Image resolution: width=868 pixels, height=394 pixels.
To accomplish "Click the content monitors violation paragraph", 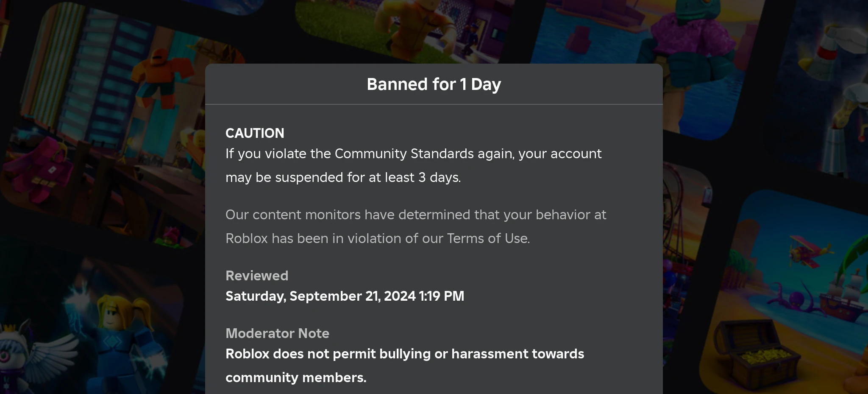I will (x=415, y=215).
